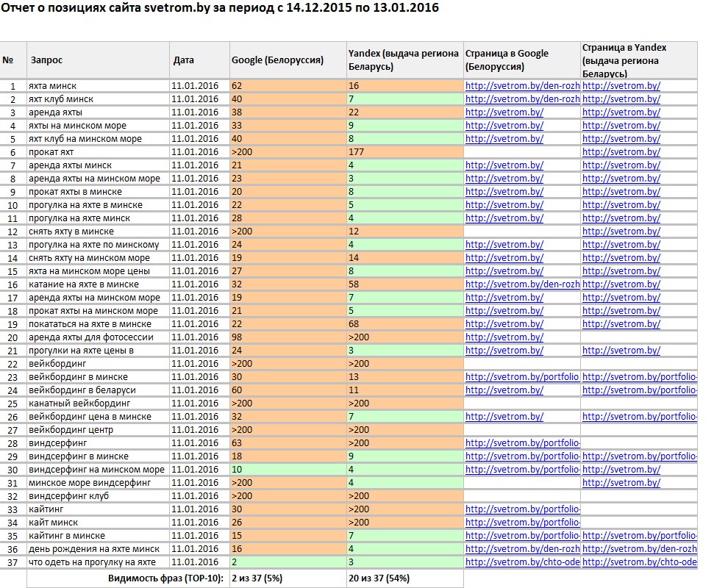Open Google chto-ode link in row 37
This screenshot has height=588, width=714.
coord(522,562)
